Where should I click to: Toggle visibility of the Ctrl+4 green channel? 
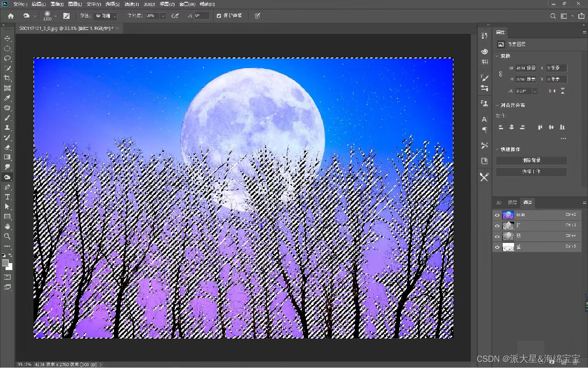tap(497, 236)
